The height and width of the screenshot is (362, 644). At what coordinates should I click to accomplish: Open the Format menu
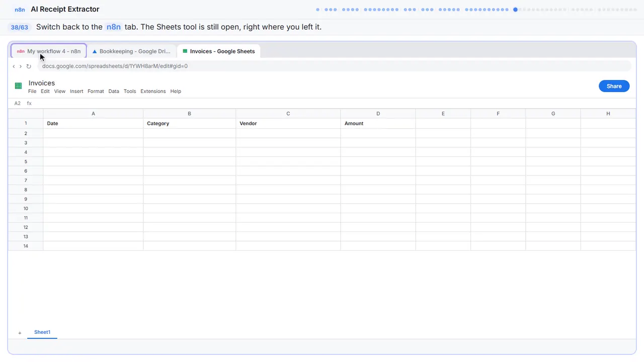pyautogui.click(x=96, y=92)
